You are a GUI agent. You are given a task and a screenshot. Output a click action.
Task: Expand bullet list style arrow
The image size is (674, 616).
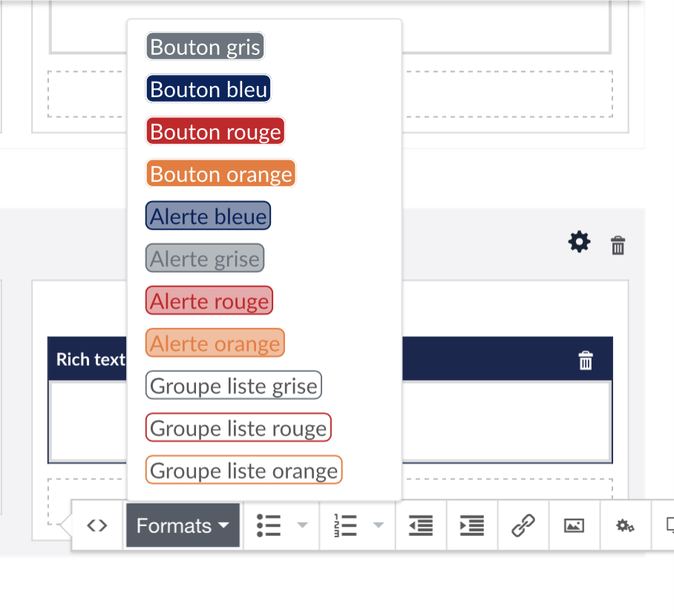303,525
